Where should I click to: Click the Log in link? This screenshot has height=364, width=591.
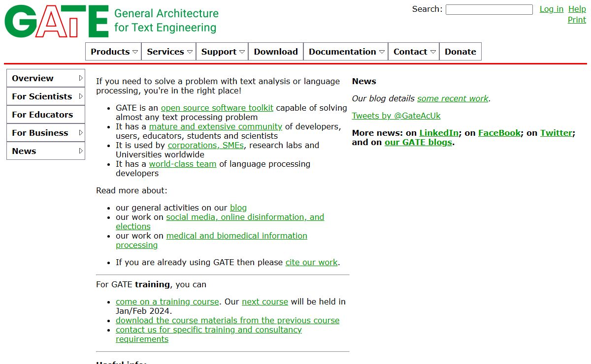coord(552,9)
